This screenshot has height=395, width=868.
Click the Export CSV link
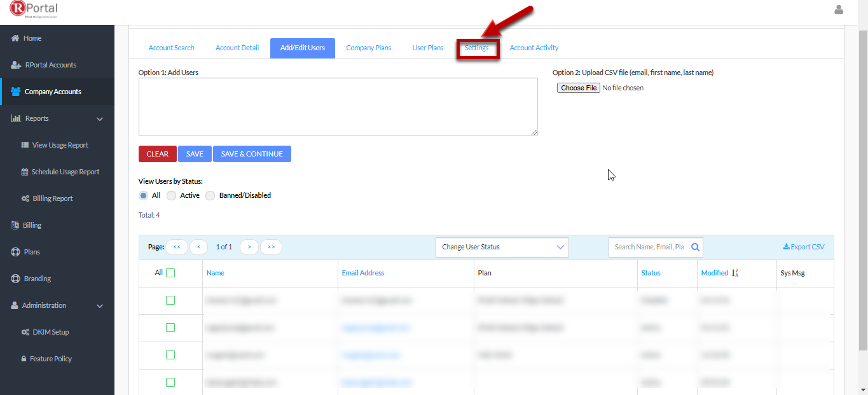804,247
